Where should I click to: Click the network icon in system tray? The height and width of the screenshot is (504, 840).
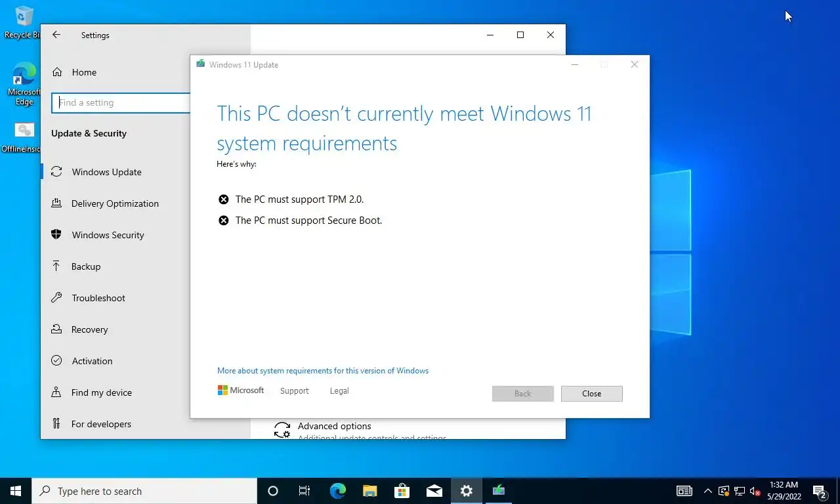tap(740, 491)
